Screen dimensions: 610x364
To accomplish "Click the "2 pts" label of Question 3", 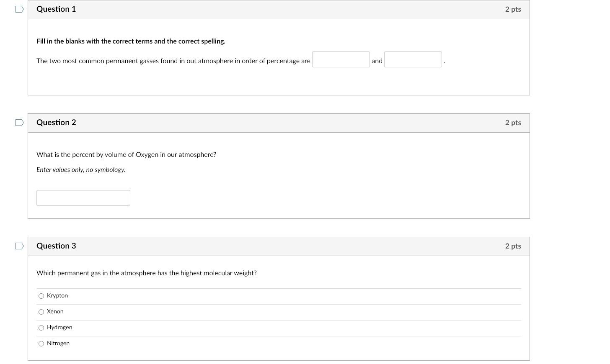I will 513,246.
